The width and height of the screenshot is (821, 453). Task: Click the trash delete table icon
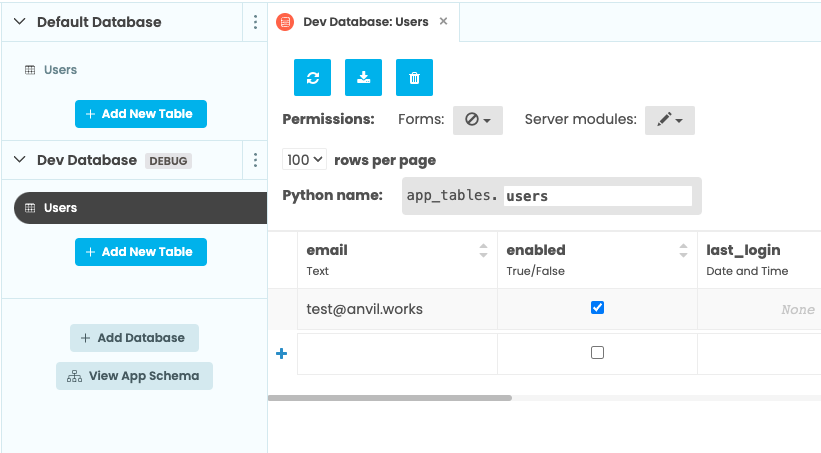tap(415, 77)
